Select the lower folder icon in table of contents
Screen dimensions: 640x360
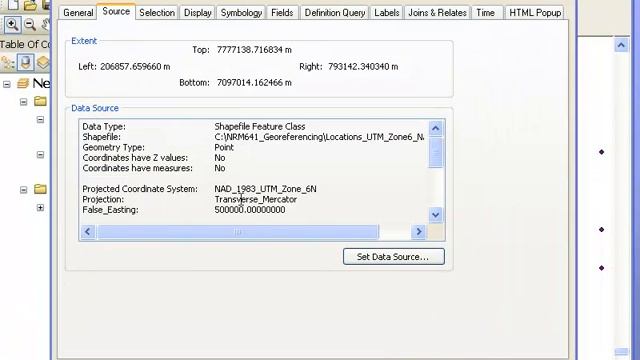40,189
